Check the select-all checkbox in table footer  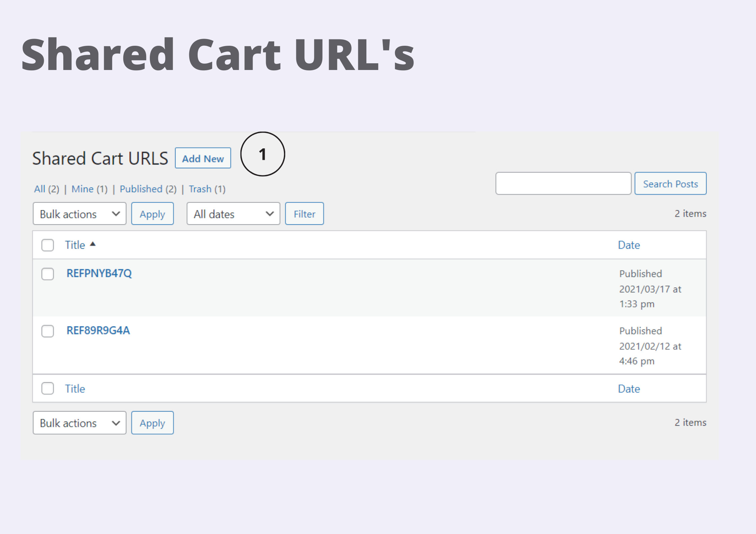47,388
